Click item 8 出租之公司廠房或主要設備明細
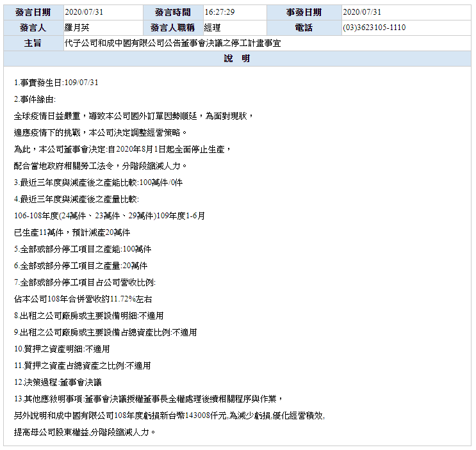The image size is (476, 450). click(88, 316)
